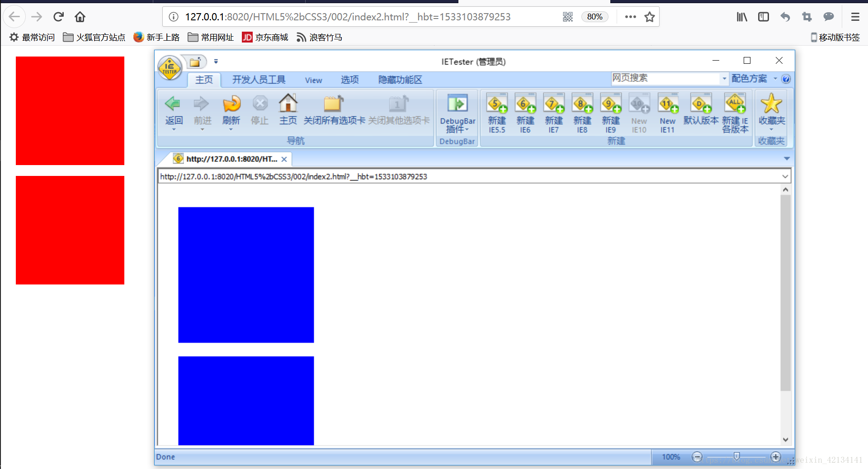Click the 主页 home icon in navigation group
Screen dimensions: 868x469
[288, 106]
